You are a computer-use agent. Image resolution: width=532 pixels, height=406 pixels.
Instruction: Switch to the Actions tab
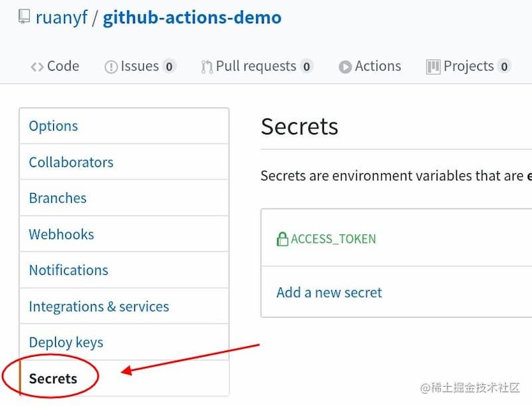click(x=378, y=66)
